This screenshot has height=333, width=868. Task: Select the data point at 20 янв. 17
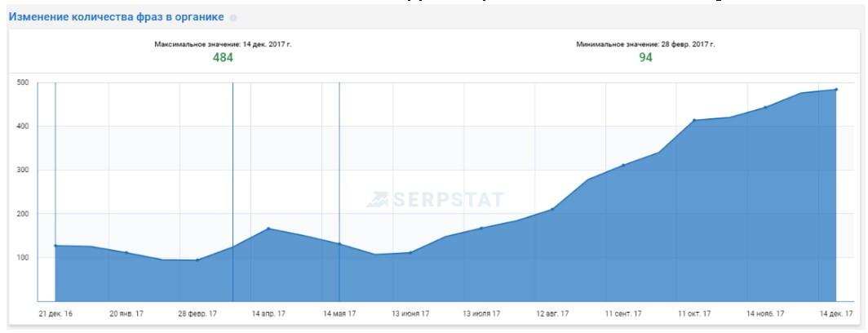(126, 252)
